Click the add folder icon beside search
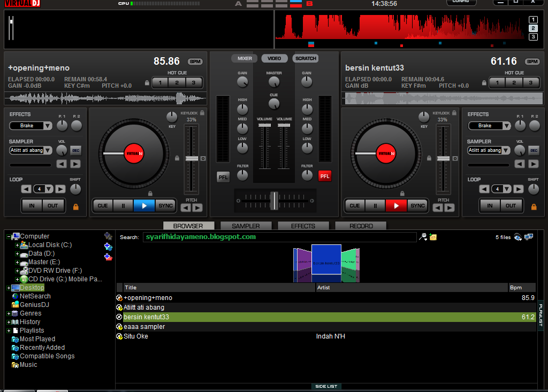This screenshot has height=392, width=548. pos(433,237)
